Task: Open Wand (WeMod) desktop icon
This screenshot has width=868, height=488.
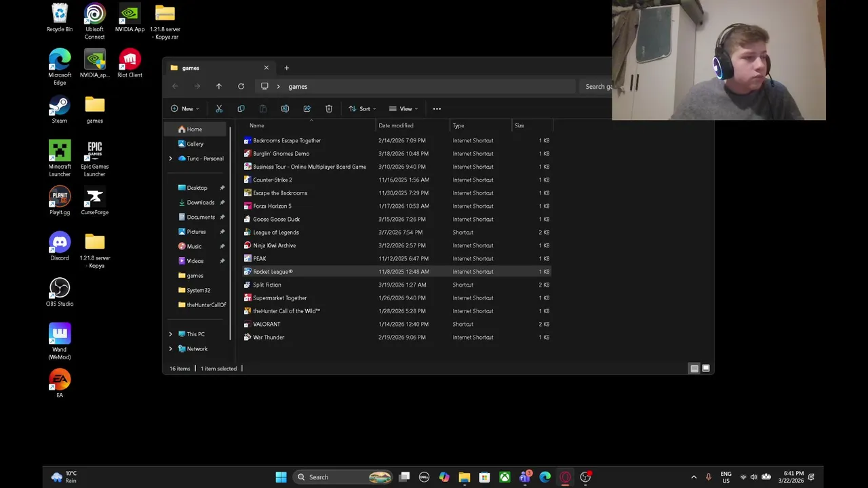Action: [60, 342]
